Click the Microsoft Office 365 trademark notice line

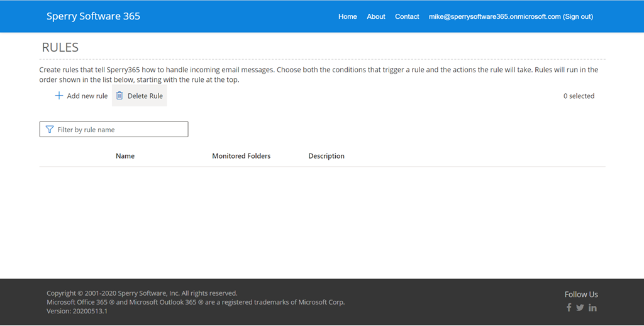[196, 302]
